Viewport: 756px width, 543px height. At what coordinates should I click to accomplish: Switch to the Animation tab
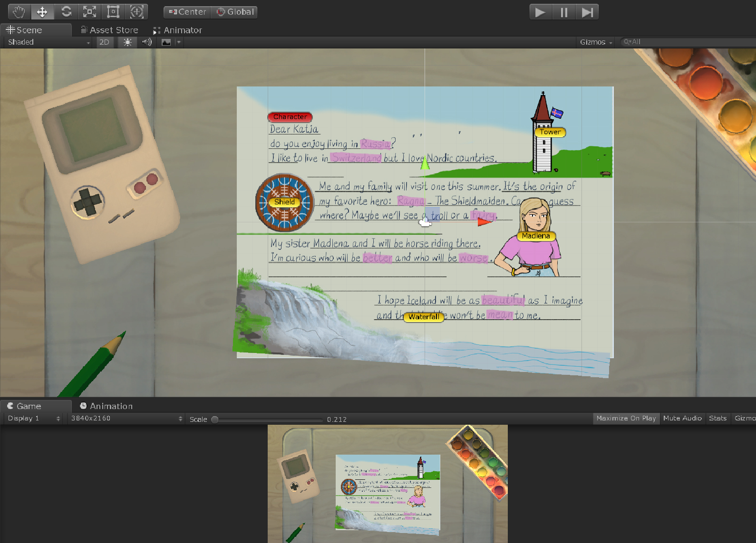(x=106, y=406)
